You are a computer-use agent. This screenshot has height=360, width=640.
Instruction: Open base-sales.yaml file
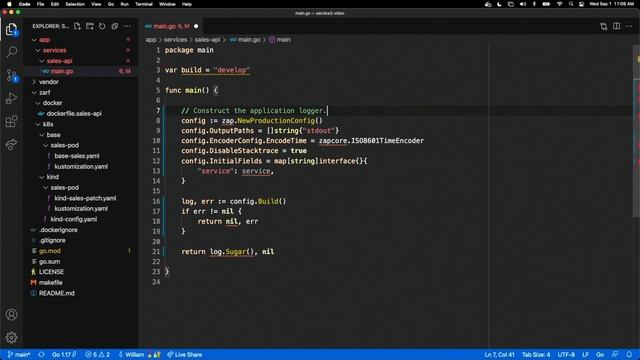click(81, 156)
